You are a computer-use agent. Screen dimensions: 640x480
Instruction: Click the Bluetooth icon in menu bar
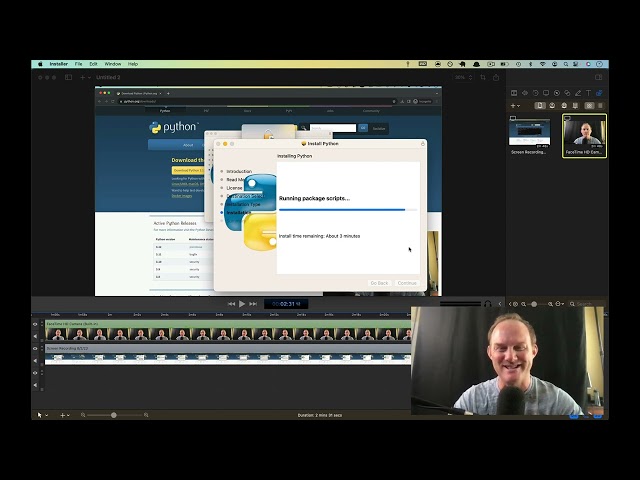[x=531, y=64]
